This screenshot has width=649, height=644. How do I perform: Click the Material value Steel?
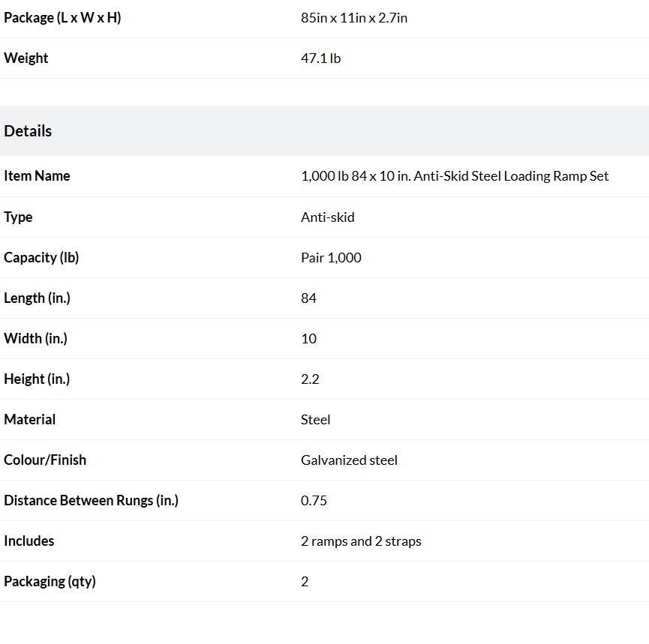(315, 420)
